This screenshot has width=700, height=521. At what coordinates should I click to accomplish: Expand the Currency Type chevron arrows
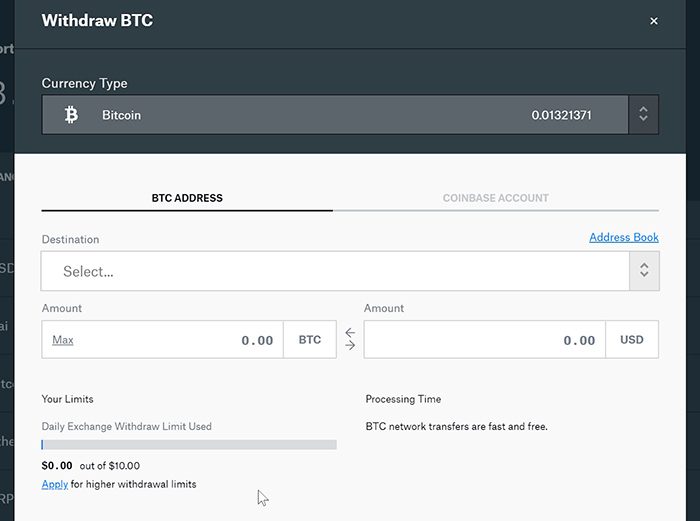coord(643,115)
